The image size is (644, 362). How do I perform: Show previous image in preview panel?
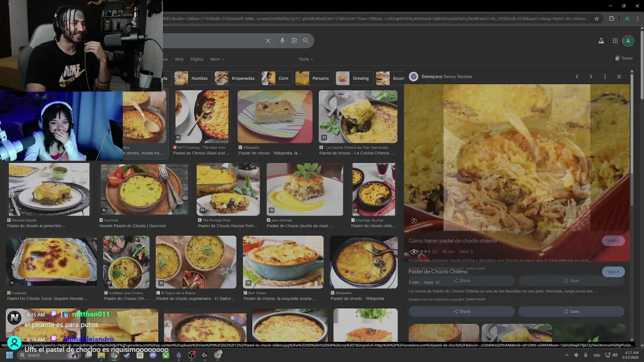pos(577,76)
